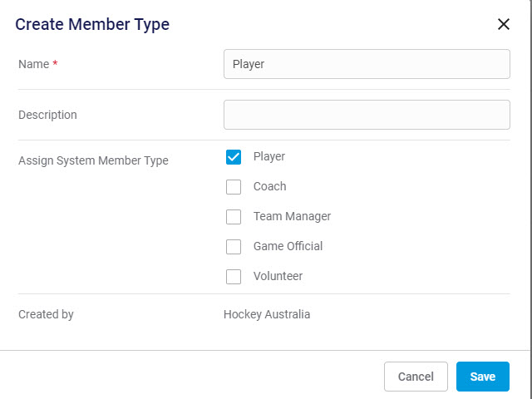Uncheck the Player checkbox

[234, 157]
